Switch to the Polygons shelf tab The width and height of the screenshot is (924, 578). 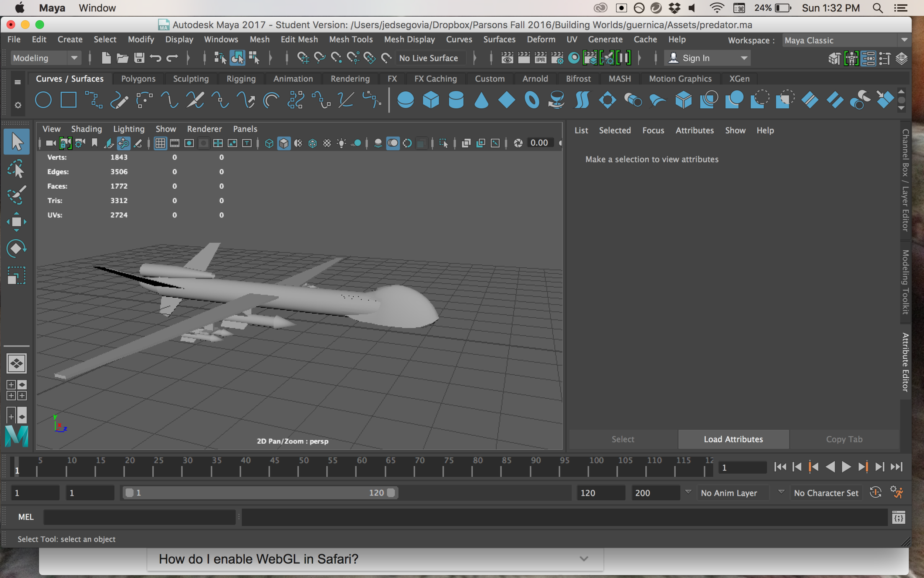pos(138,79)
